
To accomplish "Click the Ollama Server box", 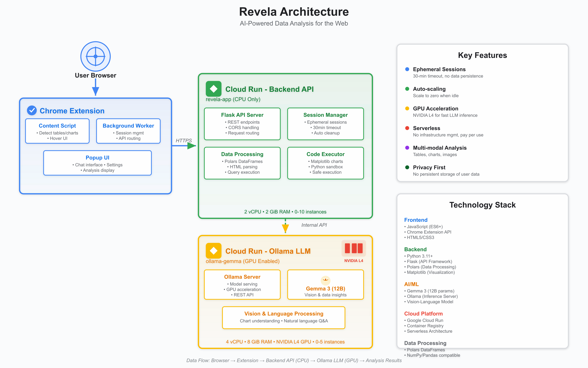I will [x=242, y=285].
